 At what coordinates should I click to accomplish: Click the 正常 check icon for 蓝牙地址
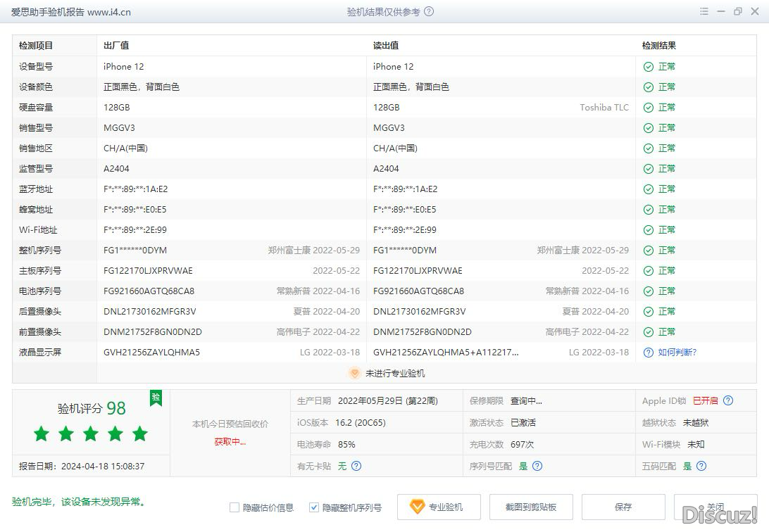tap(649, 189)
